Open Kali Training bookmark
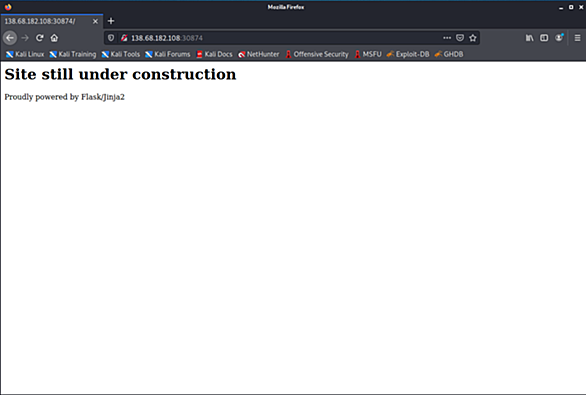Screen dimensions: 586x395 [x=73, y=54]
